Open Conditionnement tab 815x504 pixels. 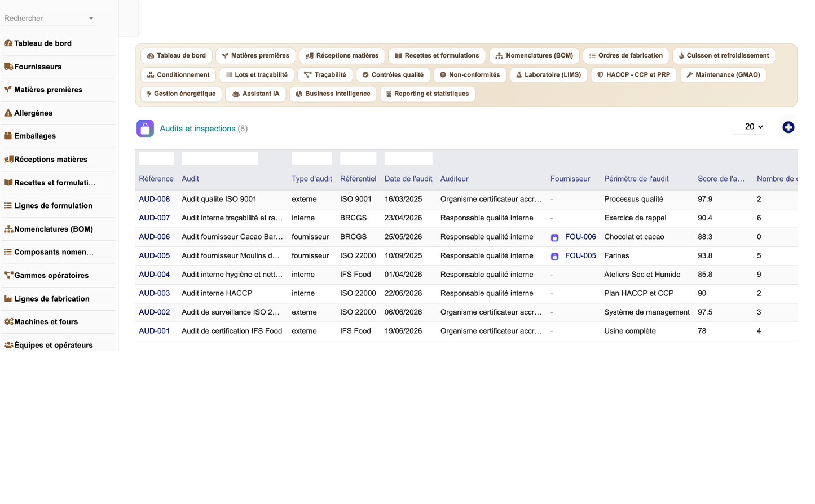(x=178, y=75)
